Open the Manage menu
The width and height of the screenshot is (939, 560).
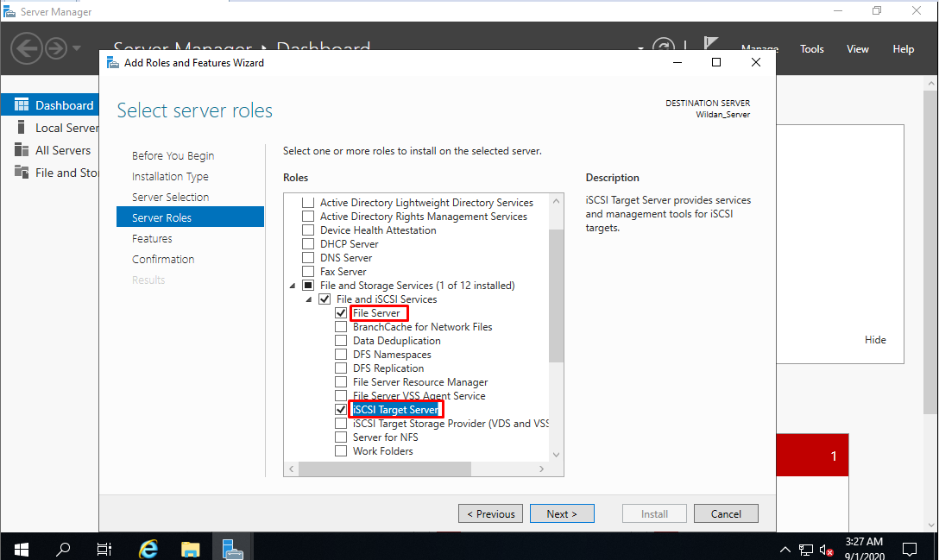759,48
